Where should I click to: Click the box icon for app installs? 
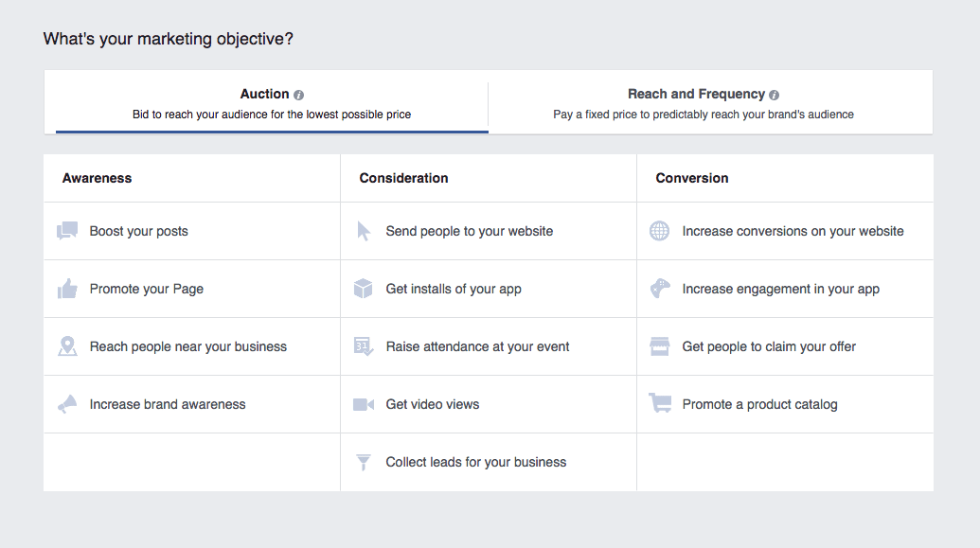point(364,289)
